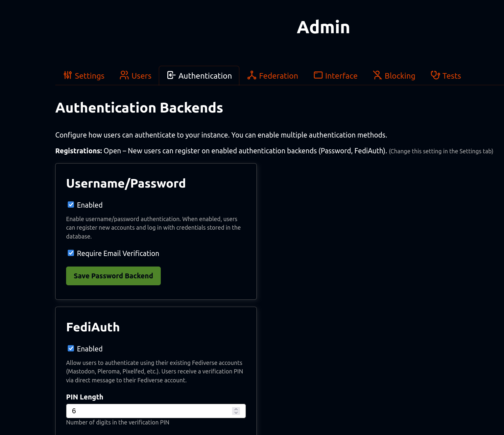Open the Tests tab label
This screenshot has width=504, height=435.
coord(452,76)
